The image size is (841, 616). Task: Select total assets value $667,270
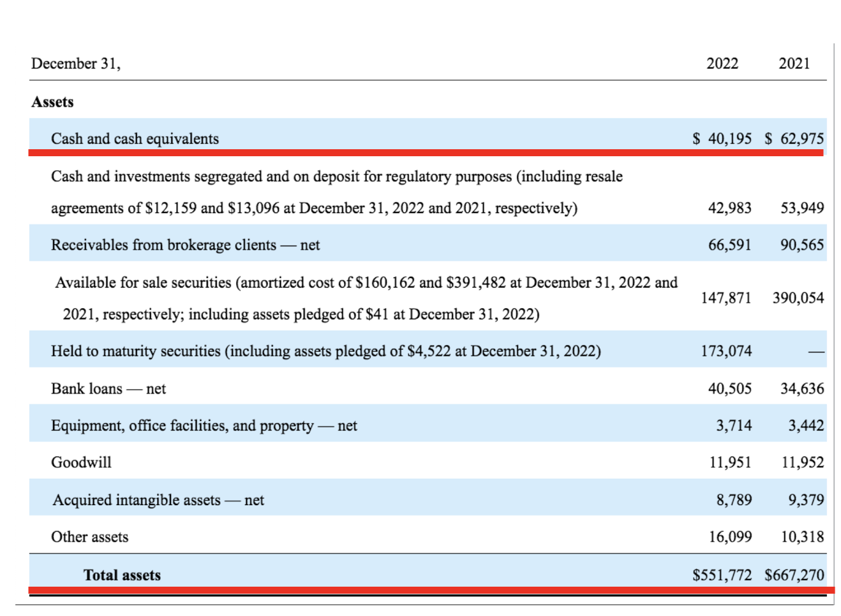[x=794, y=575]
